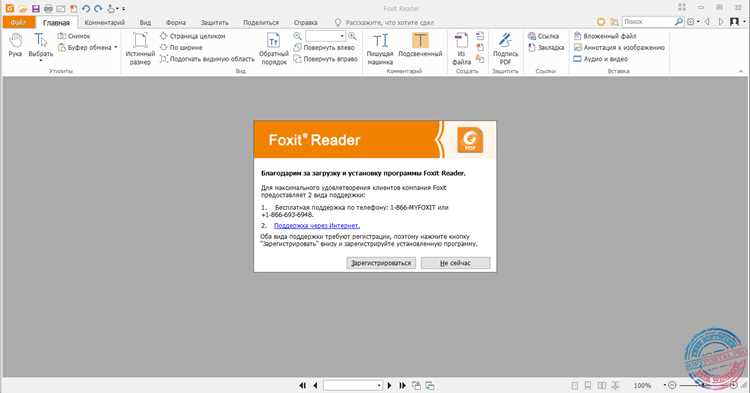
Task: Go to last page button
Action: (x=402, y=385)
